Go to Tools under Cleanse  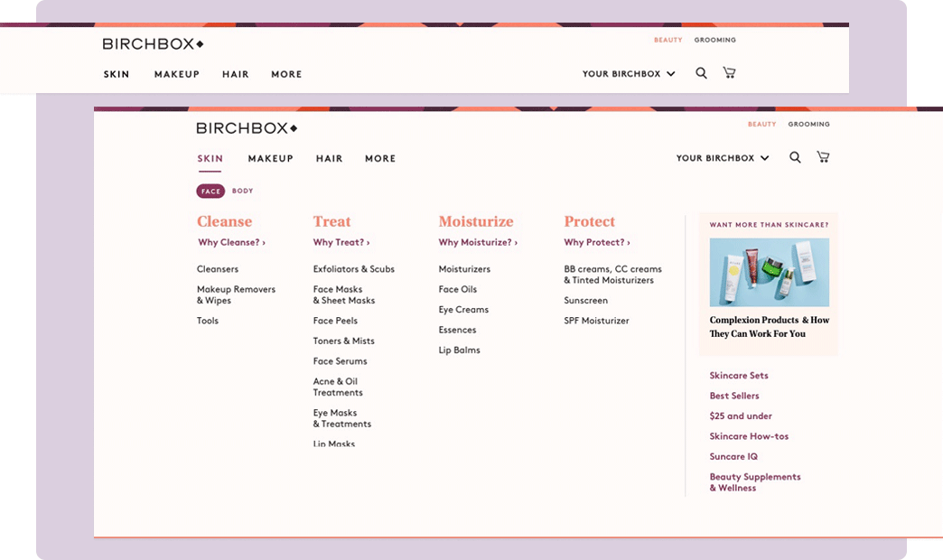tap(208, 321)
